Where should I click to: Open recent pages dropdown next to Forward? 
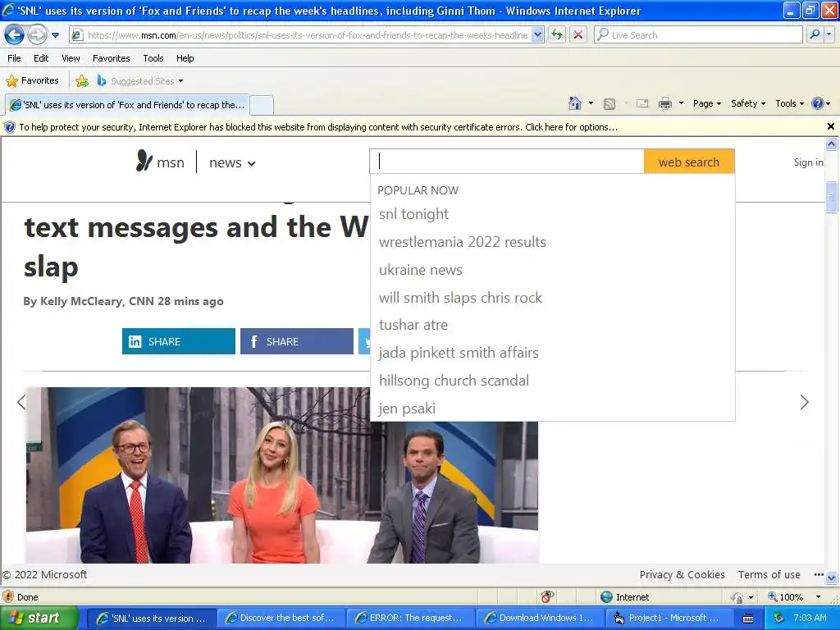tap(55, 35)
